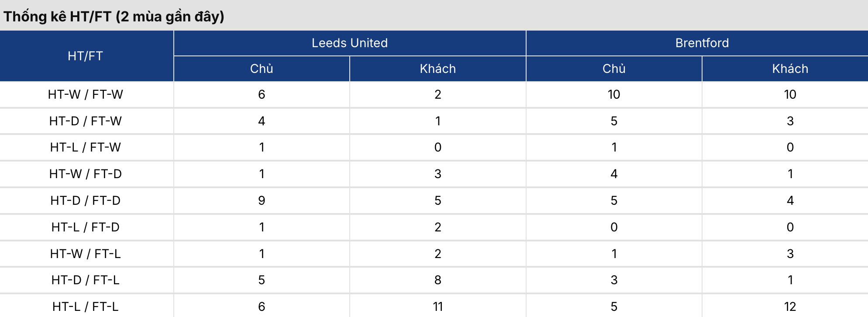This screenshot has height=317, width=868.
Task: Select the HT-D / FT-W row label
Action: (x=86, y=121)
